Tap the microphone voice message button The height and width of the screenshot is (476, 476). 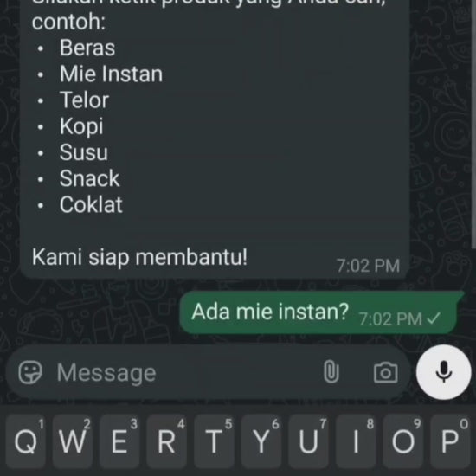[x=443, y=372]
